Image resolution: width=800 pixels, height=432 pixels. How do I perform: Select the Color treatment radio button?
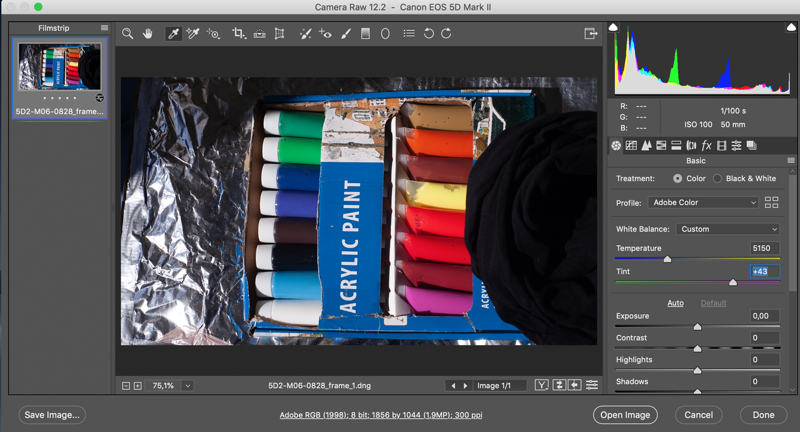point(678,179)
